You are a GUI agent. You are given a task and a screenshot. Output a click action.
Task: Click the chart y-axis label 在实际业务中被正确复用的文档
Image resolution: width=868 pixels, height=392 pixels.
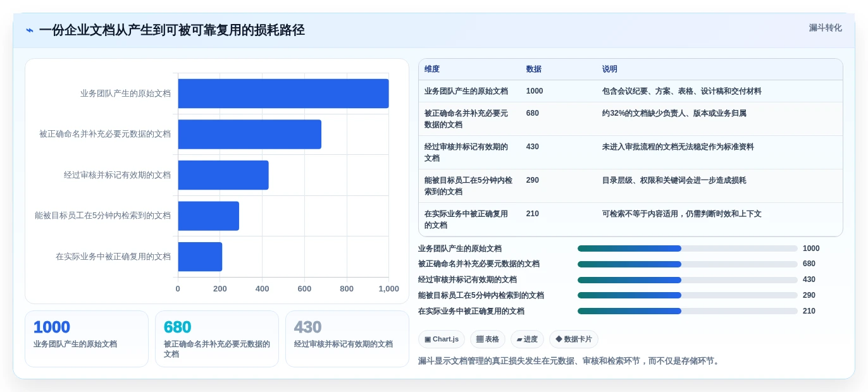click(x=113, y=257)
